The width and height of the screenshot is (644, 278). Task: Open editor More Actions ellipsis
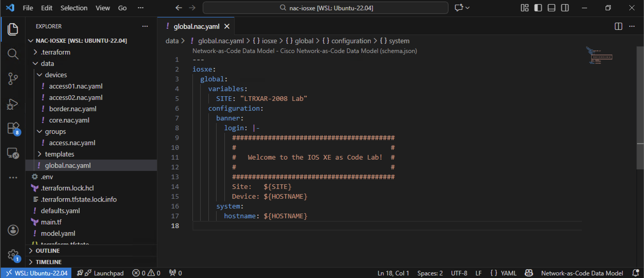[x=632, y=26]
